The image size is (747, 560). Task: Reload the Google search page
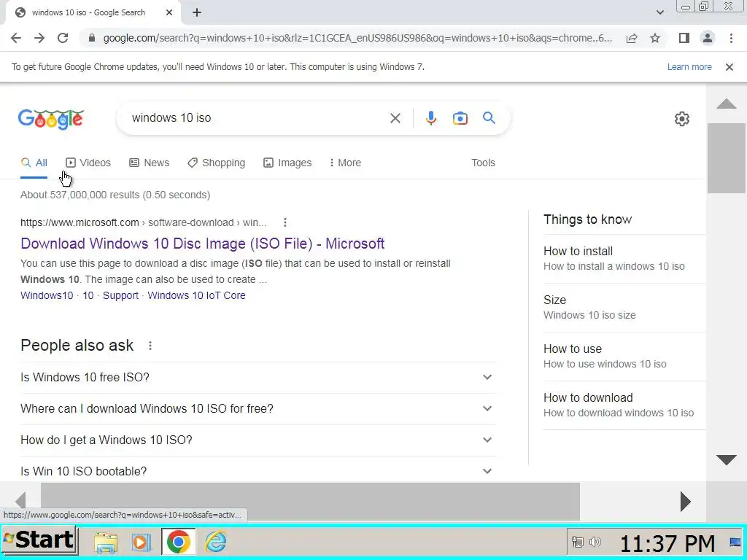63,38
